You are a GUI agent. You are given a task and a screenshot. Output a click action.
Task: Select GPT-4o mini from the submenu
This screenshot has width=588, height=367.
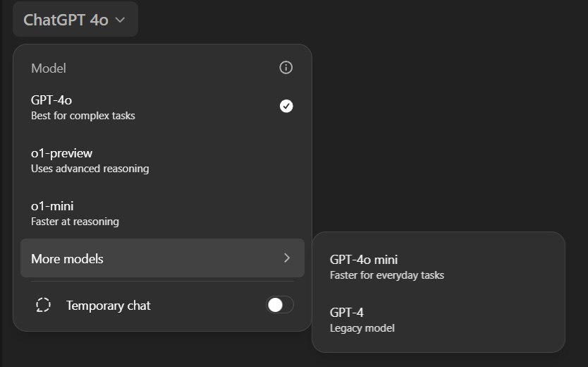click(364, 260)
